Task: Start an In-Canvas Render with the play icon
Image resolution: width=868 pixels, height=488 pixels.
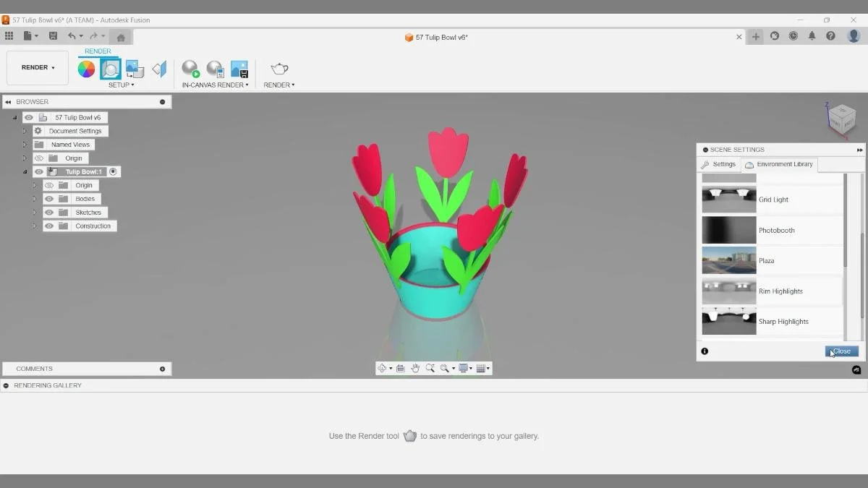Action: 190,70
